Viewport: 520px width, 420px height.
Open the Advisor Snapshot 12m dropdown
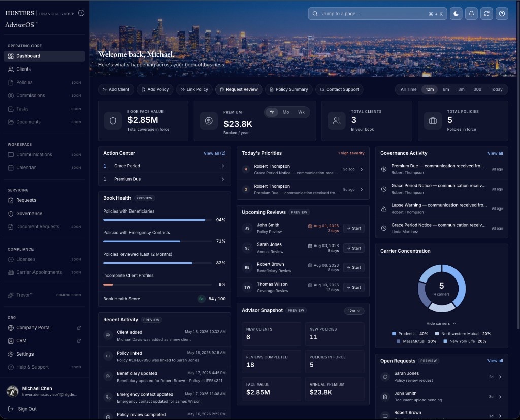pyautogui.click(x=354, y=311)
